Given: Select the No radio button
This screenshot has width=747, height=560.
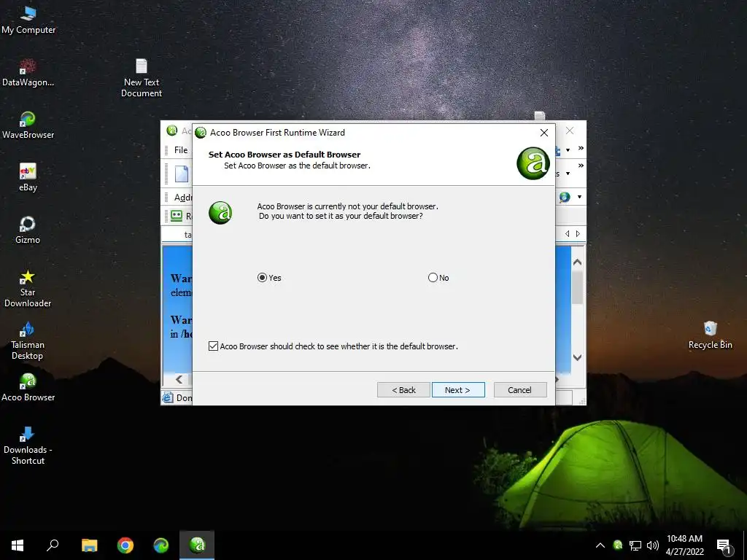Looking at the screenshot, I should tap(433, 278).
